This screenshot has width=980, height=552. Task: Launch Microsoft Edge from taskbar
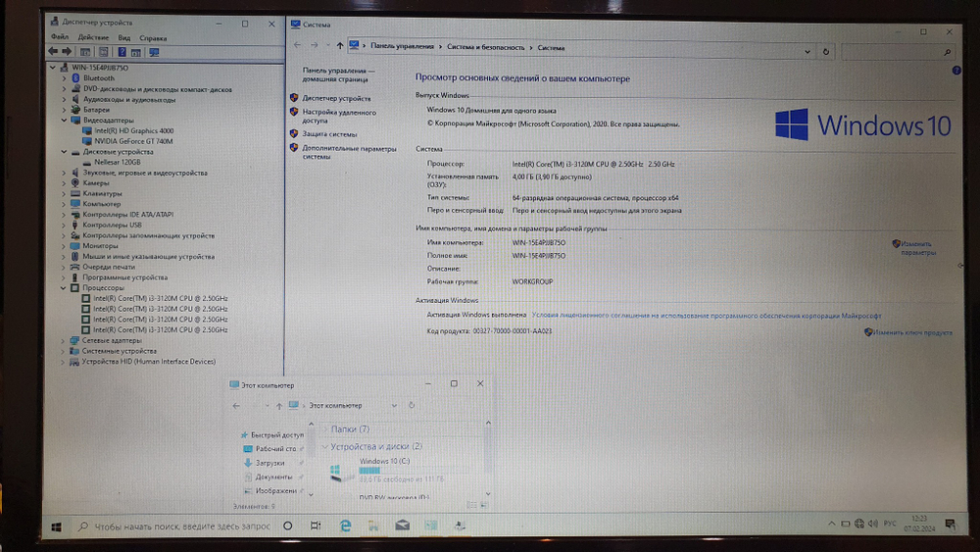(345, 526)
